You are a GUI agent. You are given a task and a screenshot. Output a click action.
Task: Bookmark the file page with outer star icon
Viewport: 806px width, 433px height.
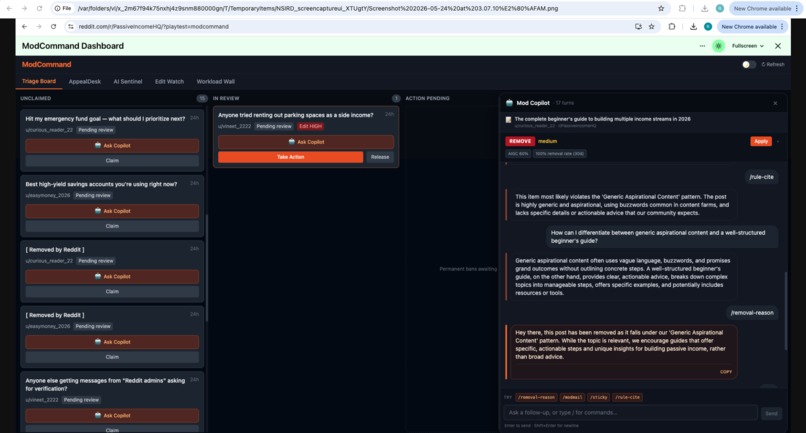click(661, 8)
